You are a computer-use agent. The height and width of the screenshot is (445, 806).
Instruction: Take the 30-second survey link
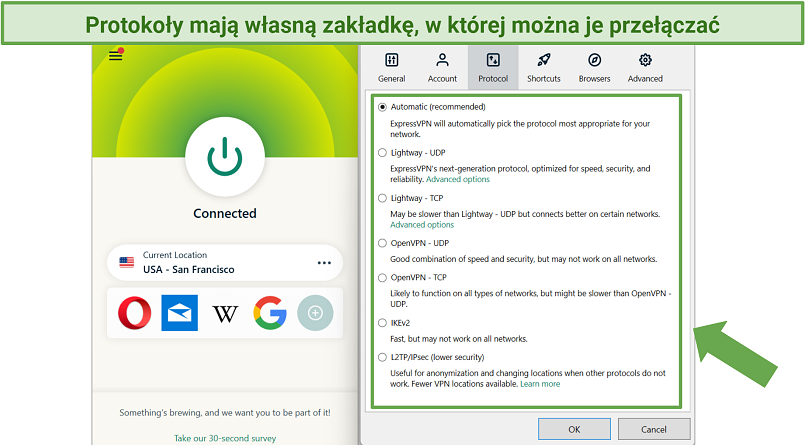225,438
